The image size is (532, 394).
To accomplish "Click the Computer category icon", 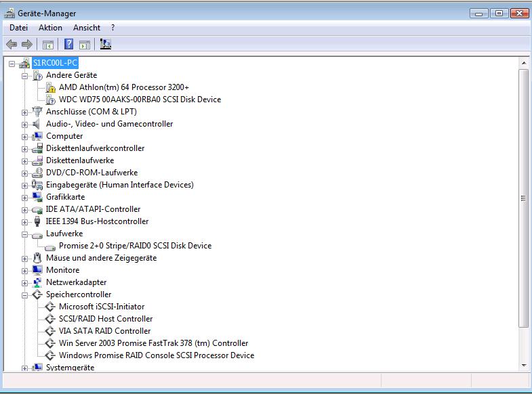I will click(x=37, y=136).
